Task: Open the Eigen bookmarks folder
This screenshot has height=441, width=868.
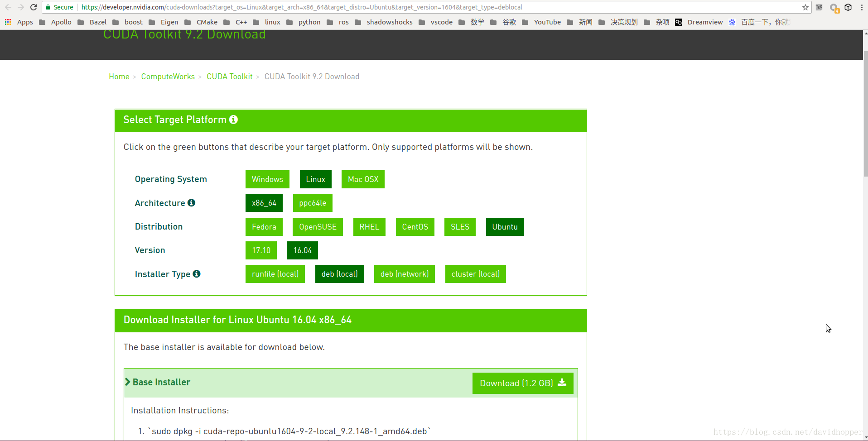Action: pyautogui.click(x=164, y=22)
